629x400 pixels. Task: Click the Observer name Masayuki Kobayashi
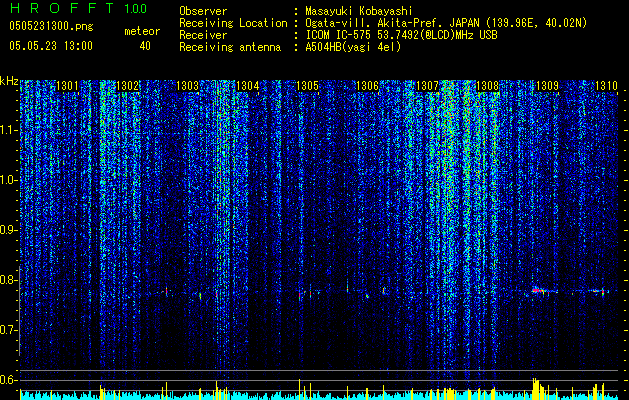pos(359,11)
